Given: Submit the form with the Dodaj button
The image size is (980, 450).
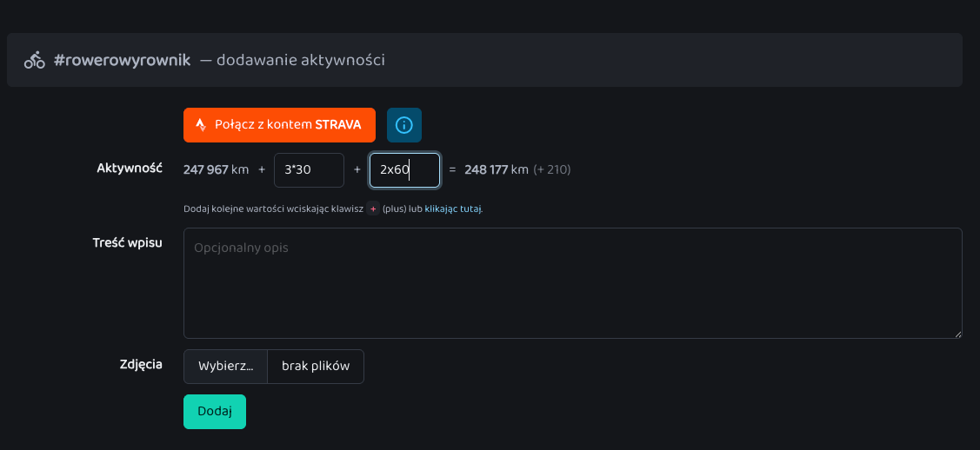Looking at the screenshot, I should tap(214, 412).
